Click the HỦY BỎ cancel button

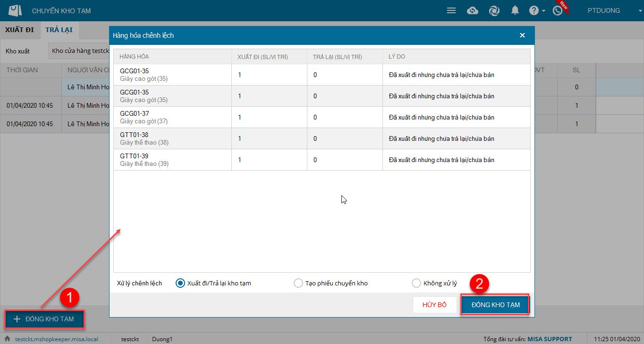[434, 305]
